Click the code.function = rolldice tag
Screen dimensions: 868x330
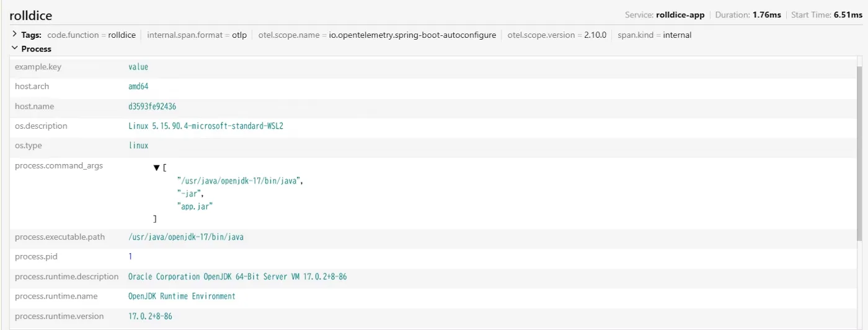[x=91, y=35]
